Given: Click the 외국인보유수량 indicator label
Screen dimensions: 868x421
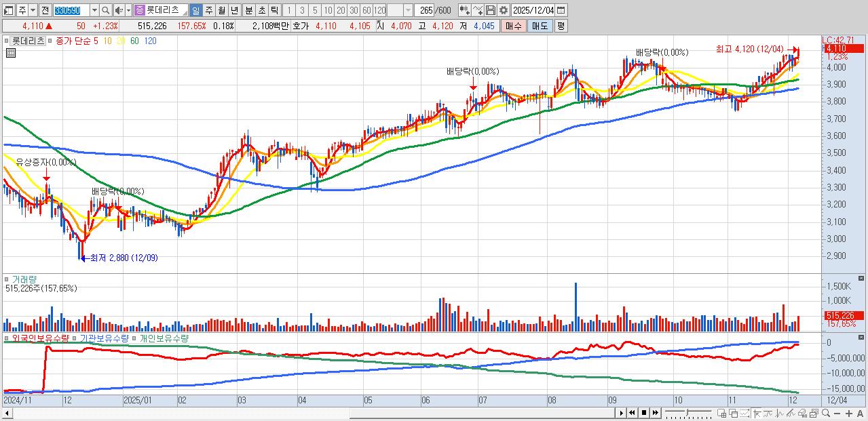Looking at the screenshot, I should [41, 338].
